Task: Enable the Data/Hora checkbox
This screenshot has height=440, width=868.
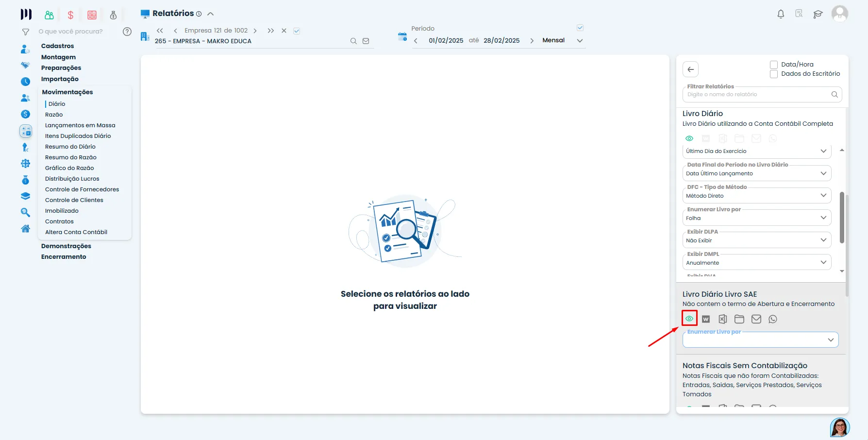Action: pos(774,65)
